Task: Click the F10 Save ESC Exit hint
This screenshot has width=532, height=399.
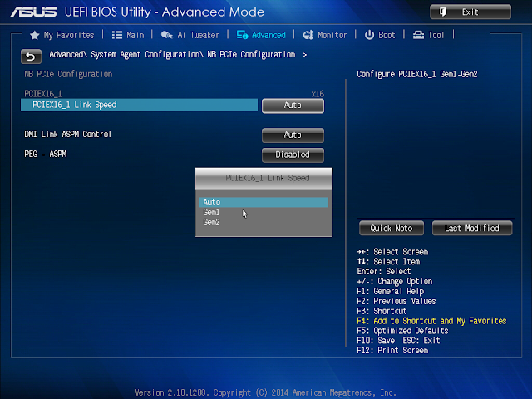Action: (398, 341)
